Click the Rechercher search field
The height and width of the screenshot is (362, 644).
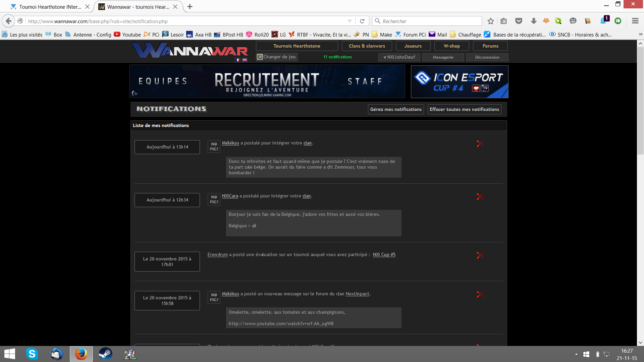(427, 21)
